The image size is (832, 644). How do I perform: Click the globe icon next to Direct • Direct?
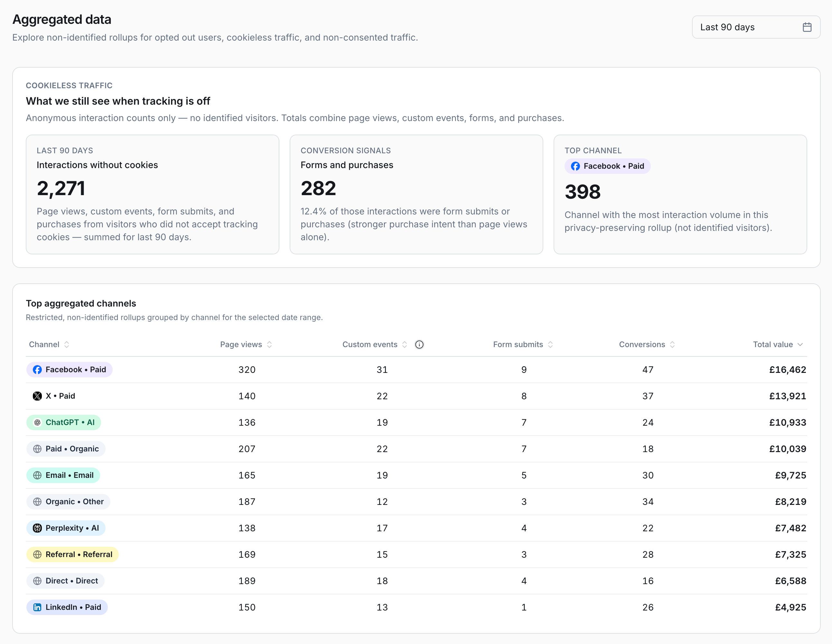click(x=38, y=581)
